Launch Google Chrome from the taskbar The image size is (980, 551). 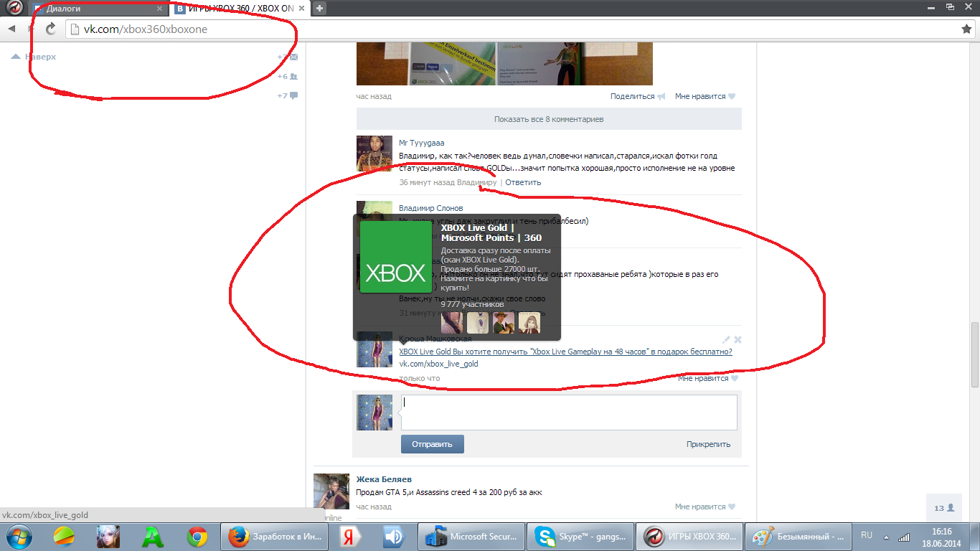[x=197, y=536]
